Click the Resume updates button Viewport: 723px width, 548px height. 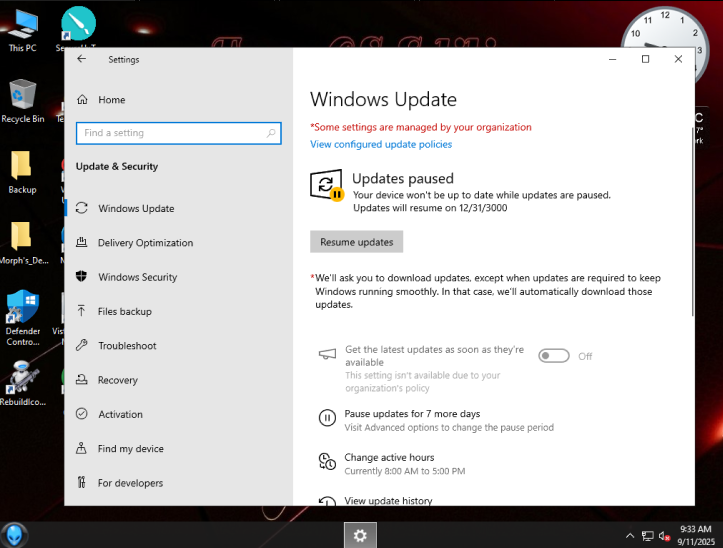(x=356, y=242)
